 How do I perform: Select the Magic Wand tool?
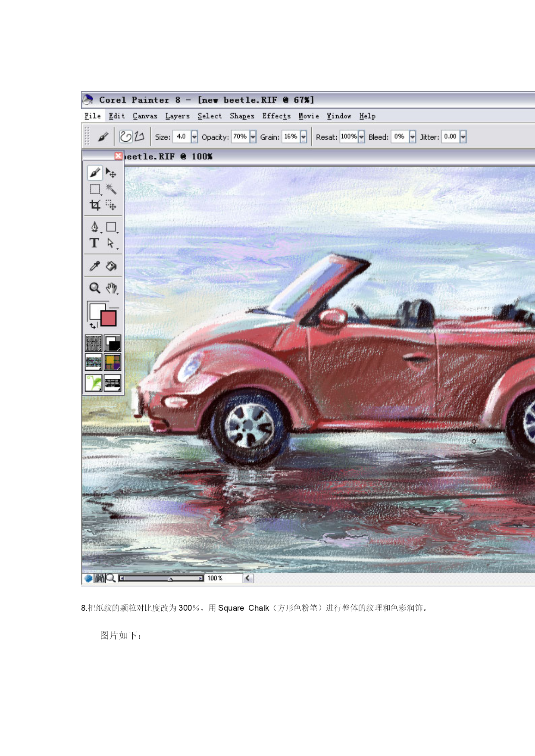coord(111,189)
